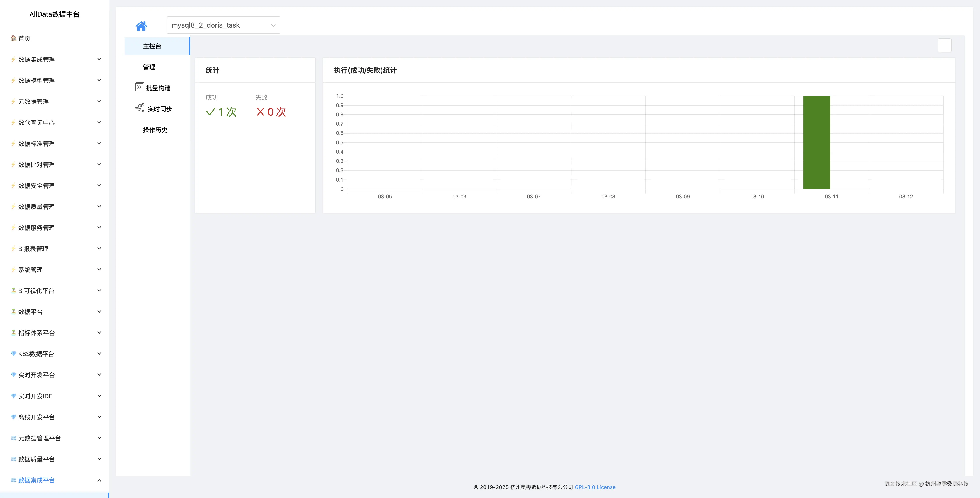
Task: Click the palm icon beside BI可视化平台
Action: [13, 290]
